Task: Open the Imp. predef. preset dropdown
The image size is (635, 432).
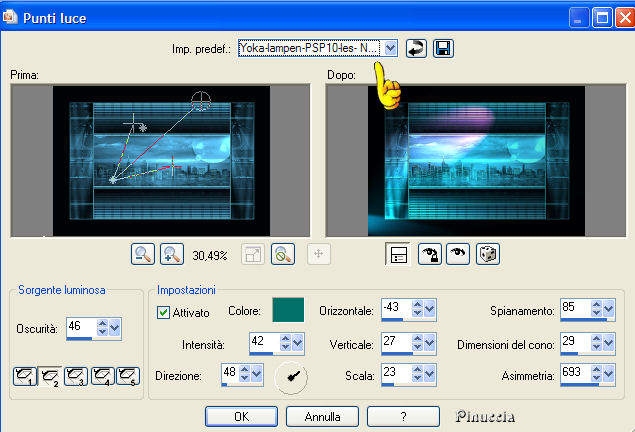Action: click(390, 49)
